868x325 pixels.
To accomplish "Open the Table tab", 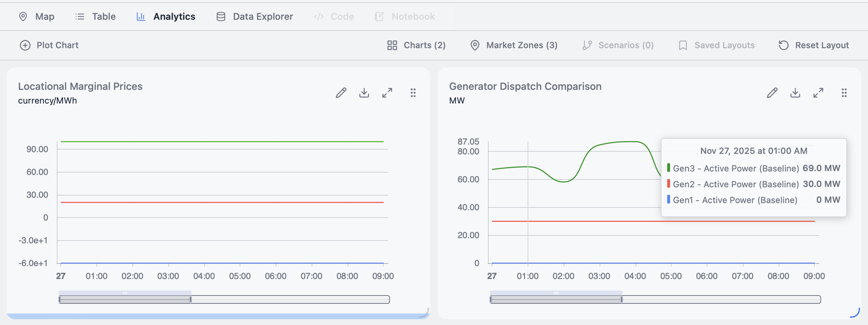I will coord(96,17).
